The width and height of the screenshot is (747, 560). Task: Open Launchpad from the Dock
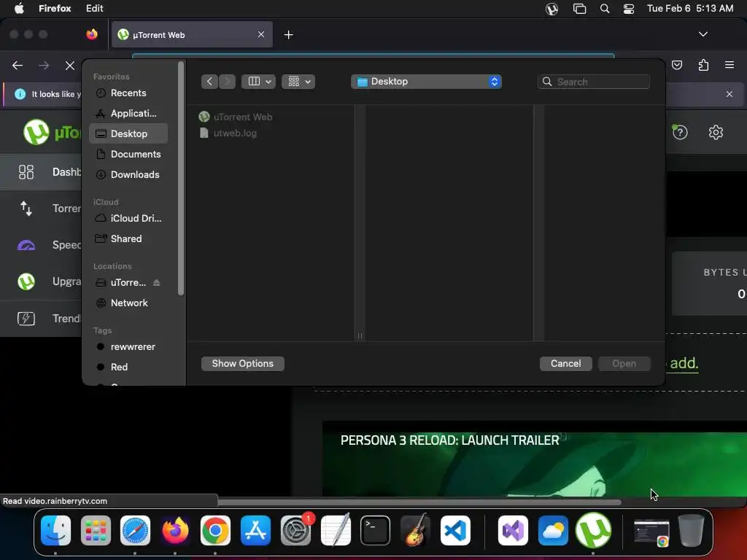pos(96,531)
